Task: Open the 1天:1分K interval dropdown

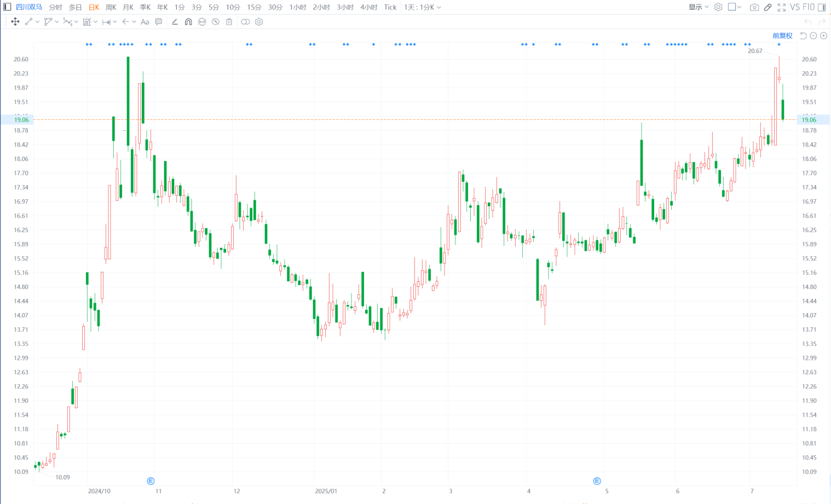Action: 422,7
